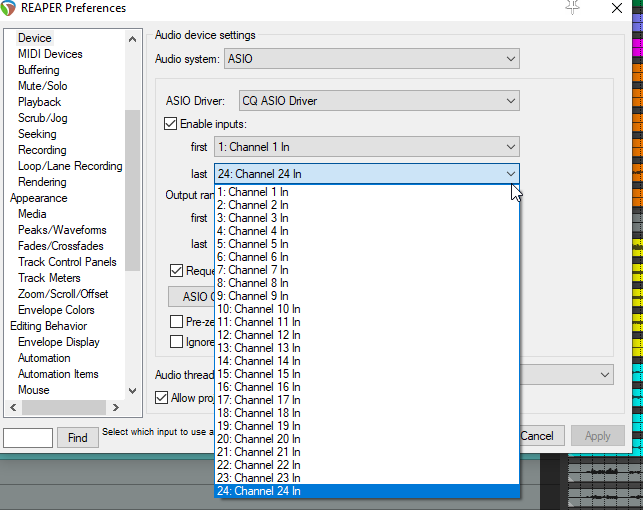Toggle the Enable inputs checkbox

coord(170,124)
